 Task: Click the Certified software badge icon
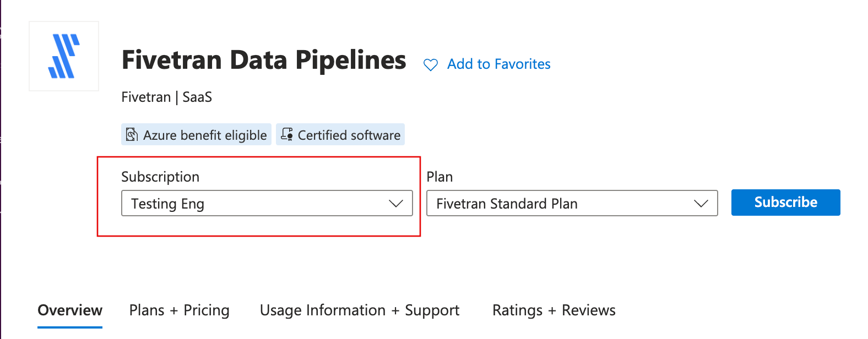click(287, 134)
